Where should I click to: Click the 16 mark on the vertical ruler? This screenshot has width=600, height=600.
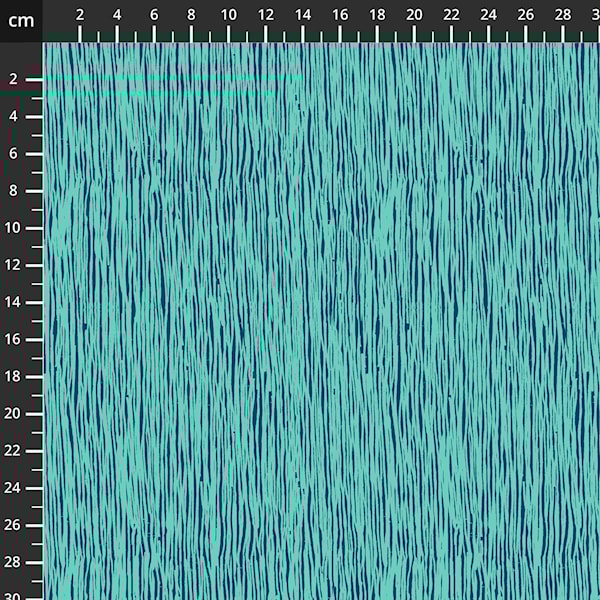(x=13, y=339)
